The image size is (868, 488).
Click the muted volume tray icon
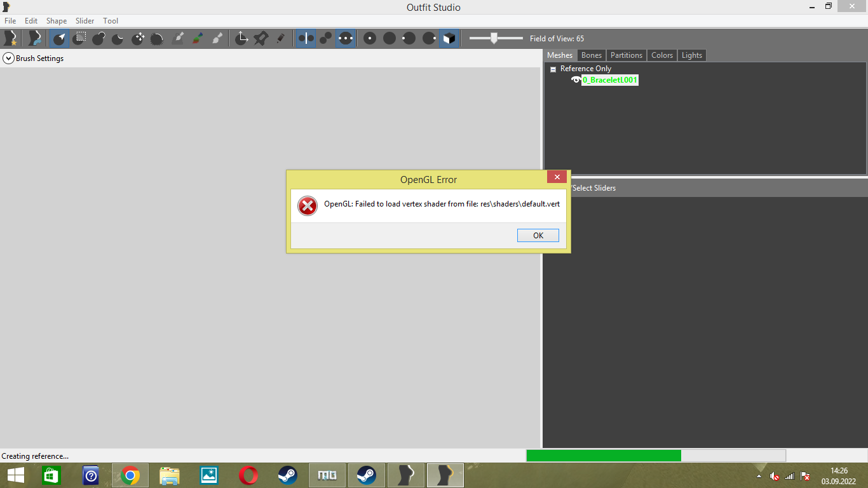point(774,475)
